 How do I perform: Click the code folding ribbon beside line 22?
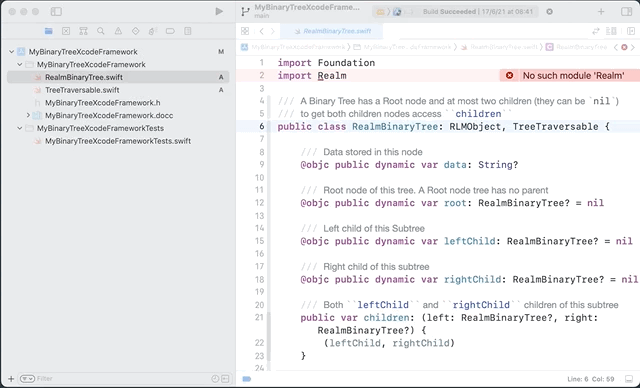269,343
